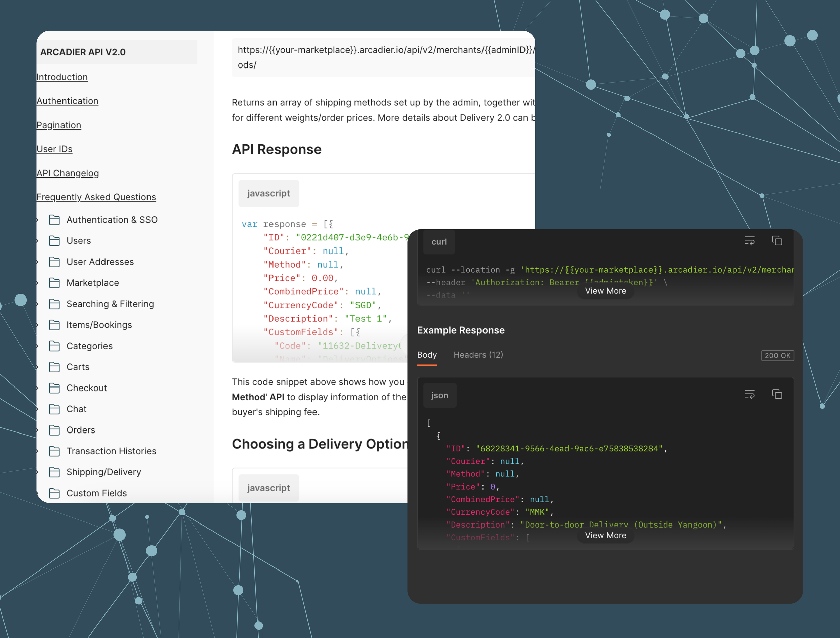Viewport: 840px width, 638px height.
Task: Open the Pagination link
Action: (59, 125)
